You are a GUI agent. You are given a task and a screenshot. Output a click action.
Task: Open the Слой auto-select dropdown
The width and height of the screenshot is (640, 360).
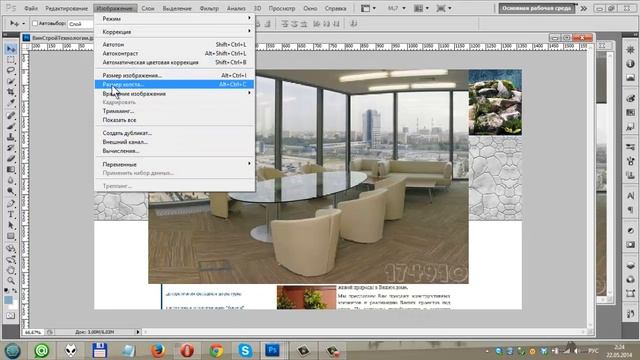click(x=80, y=24)
